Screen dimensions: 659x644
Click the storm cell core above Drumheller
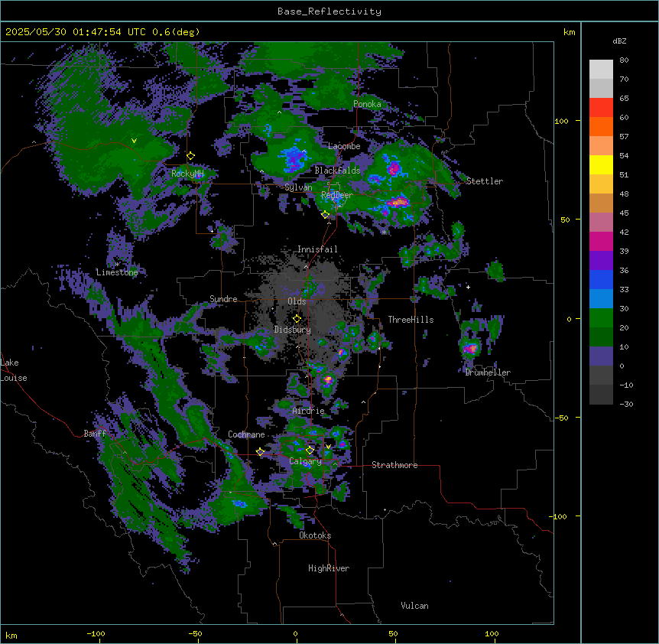471,348
